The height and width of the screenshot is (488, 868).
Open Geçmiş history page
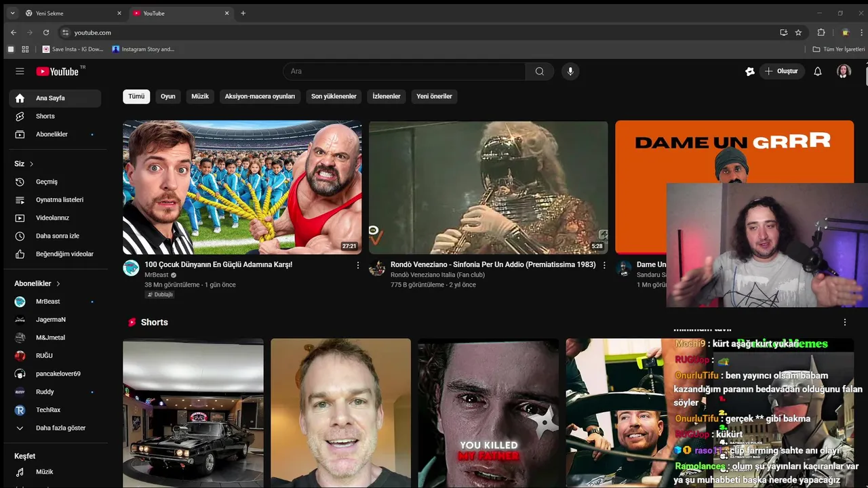[55, 182]
